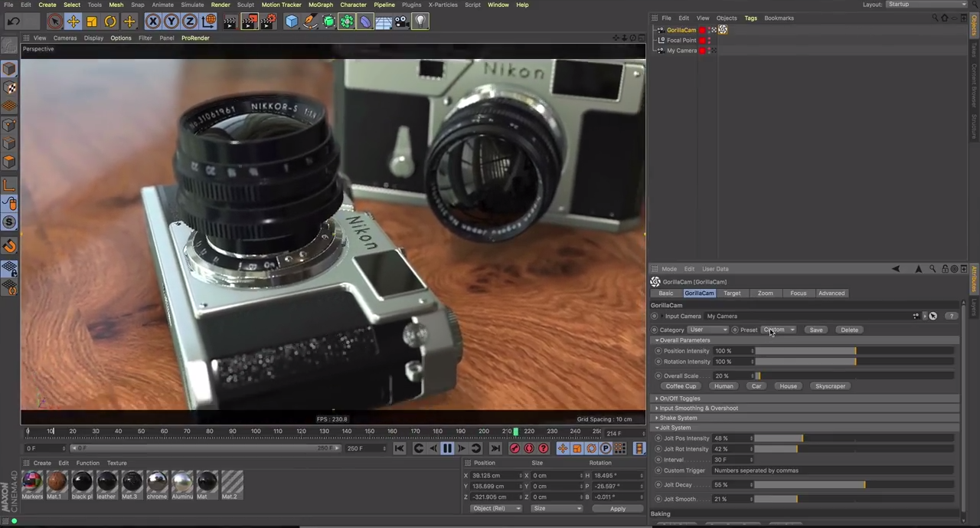Click the Overall Scale slider
This screenshot has width=980, height=528.
tap(854, 376)
